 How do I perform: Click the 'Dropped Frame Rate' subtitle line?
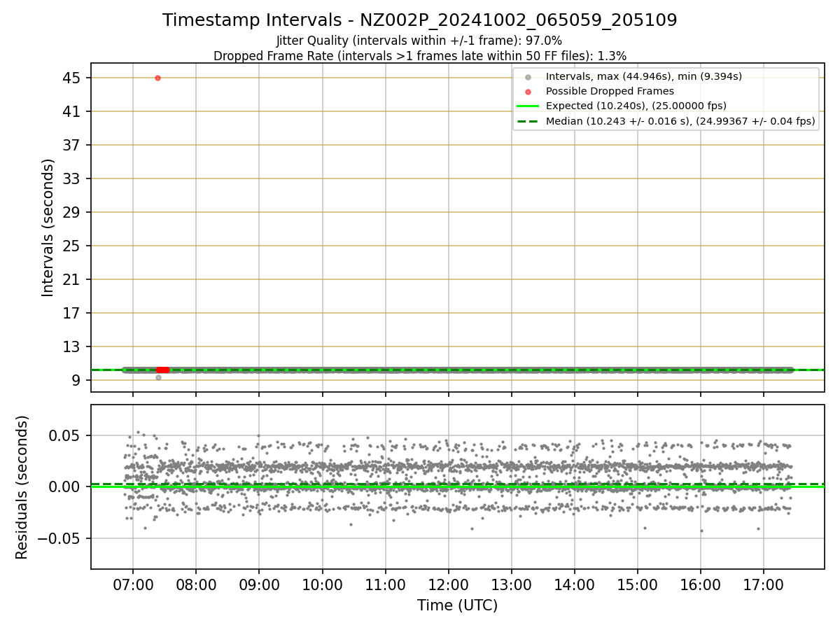[420, 55]
